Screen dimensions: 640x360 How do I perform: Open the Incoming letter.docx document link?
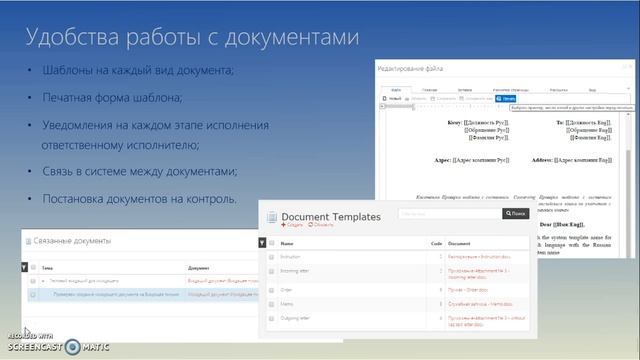point(478,274)
